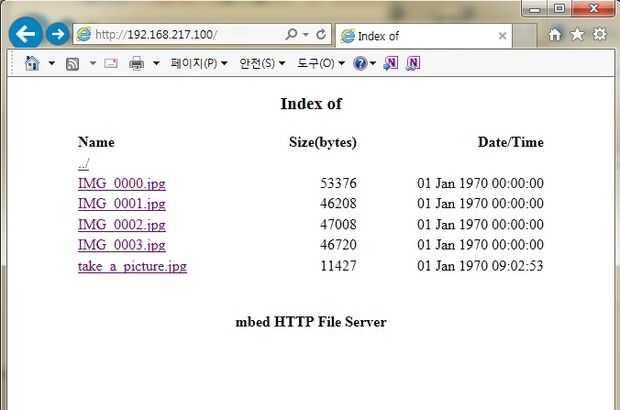The height and width of the screenshot is (410, 620).
Task: Open Tools with the gear icon
Action: pos(600,34)
